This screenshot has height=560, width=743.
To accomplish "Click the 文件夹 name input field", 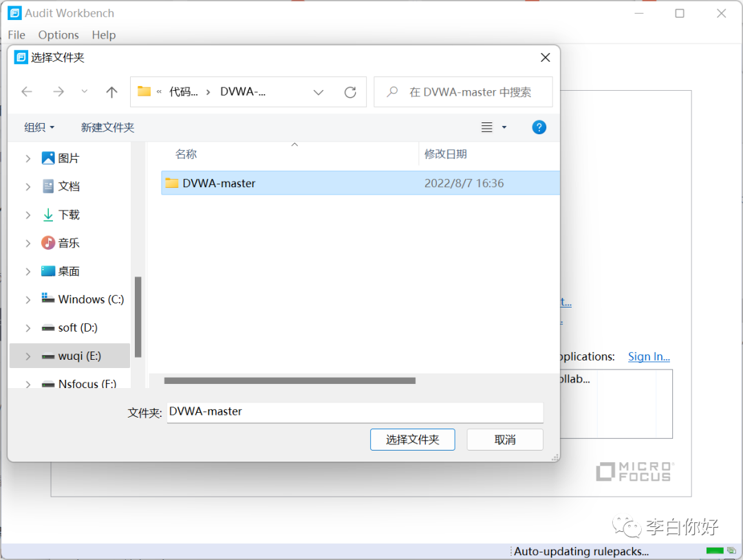I will tap(355, 411).
